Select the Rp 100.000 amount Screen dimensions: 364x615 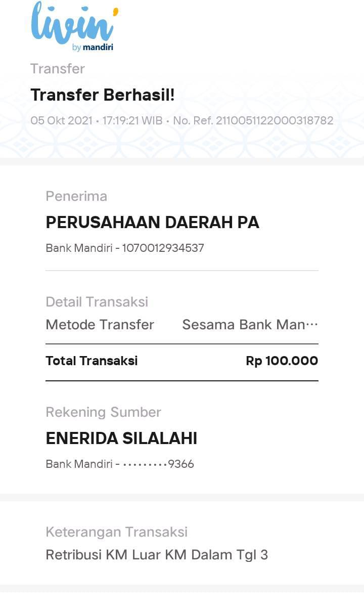[x=282, y=361]
